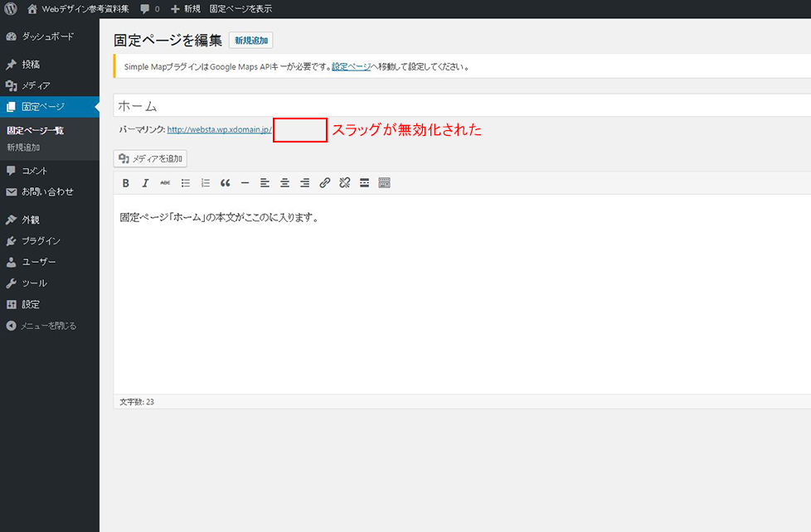Click the insert link chain icon

(x=324, y=183)
